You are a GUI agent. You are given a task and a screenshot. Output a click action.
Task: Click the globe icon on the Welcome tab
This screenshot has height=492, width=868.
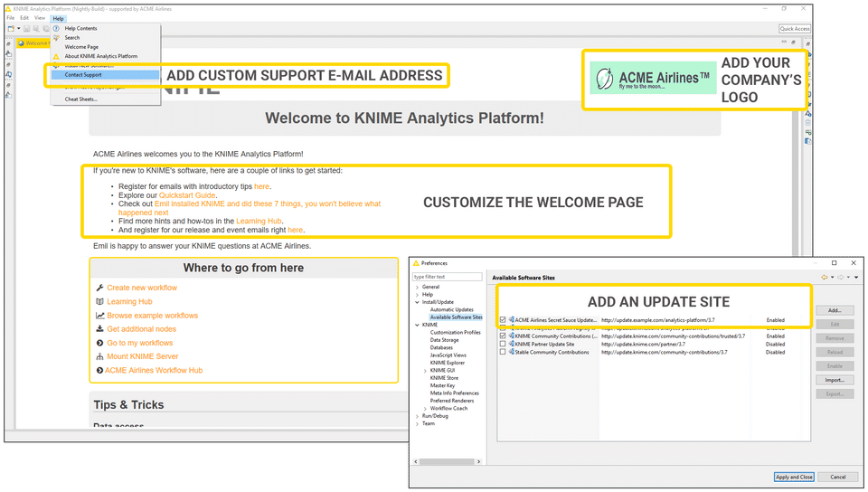click(21, 43)
